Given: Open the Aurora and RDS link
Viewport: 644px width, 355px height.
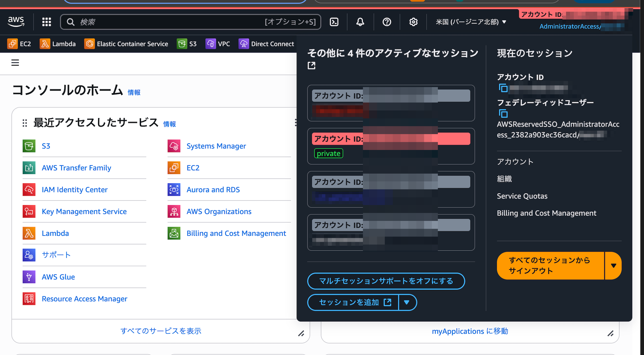Looking at the screenshot, I should point(213,190).
